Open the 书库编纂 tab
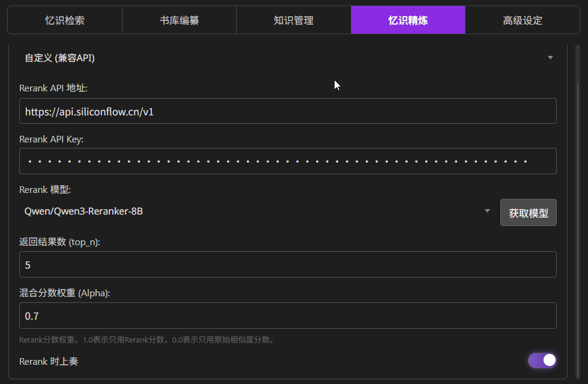This screenshot has height=384, width=588. coord(179,20)
